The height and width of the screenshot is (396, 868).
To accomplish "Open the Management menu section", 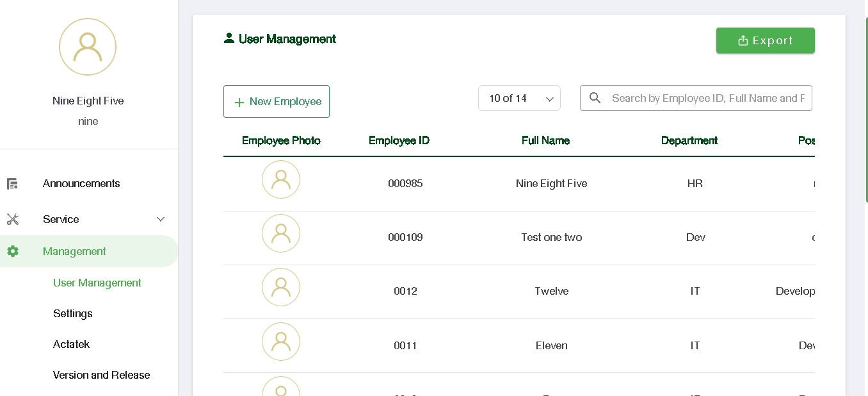I will (74, 251).
